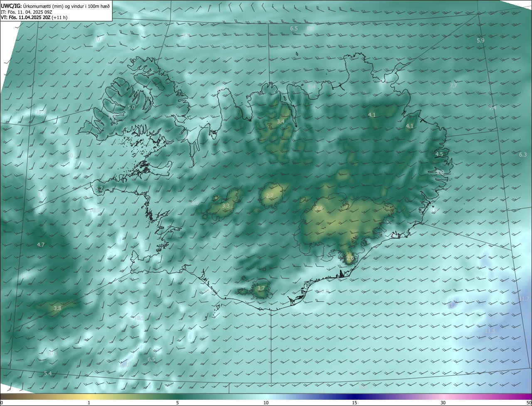
Task: Click the 6.3 value at the east edge
Action: (x=523, y=155)
